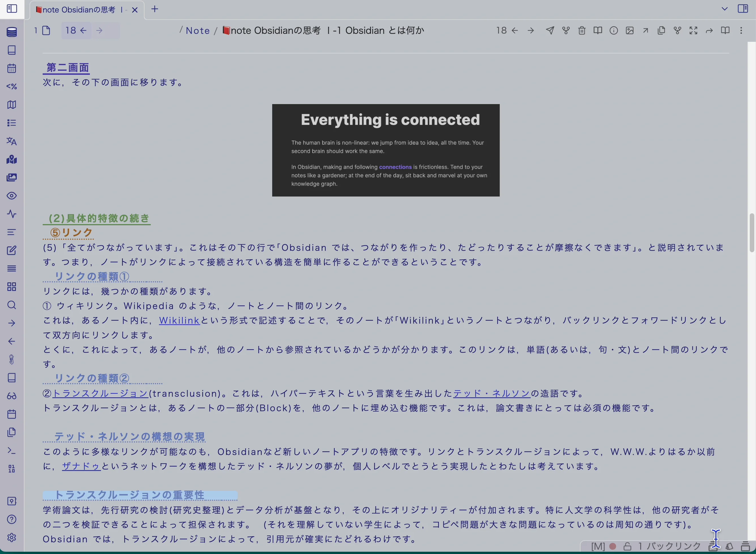756x554 pixels.
Task: Click the templater <% icon
Action: (12, 86)
